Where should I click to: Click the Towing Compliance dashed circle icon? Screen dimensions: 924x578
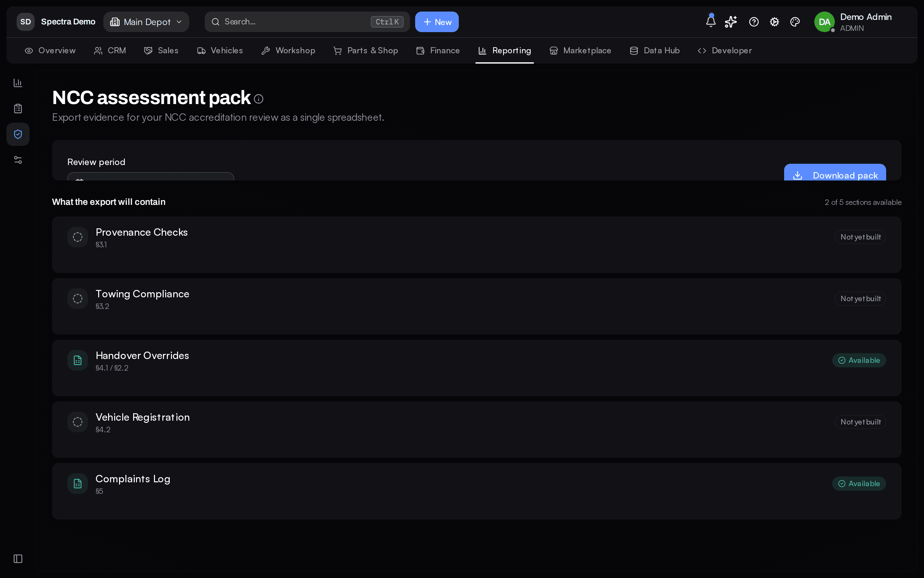click(x=78, y=299)
